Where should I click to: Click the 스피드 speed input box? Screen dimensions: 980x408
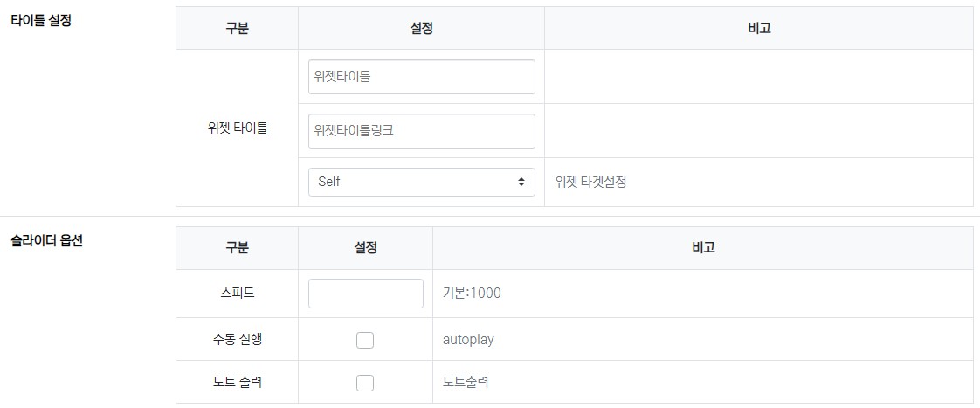pos(365,294)
